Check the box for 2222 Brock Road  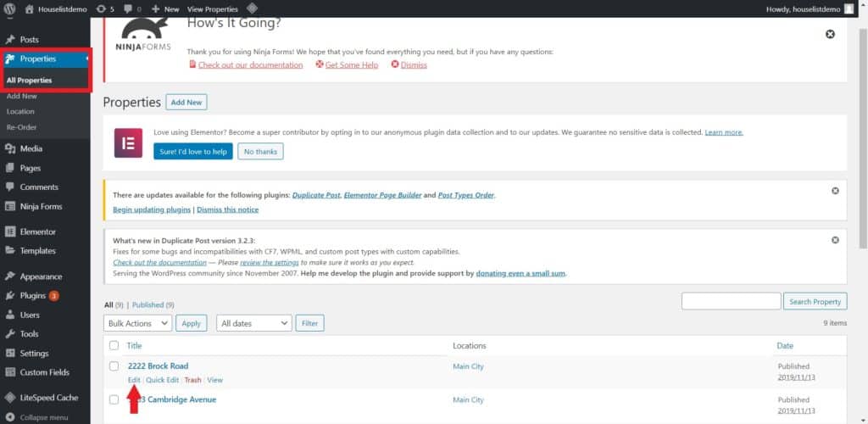[x=114, y=365]
